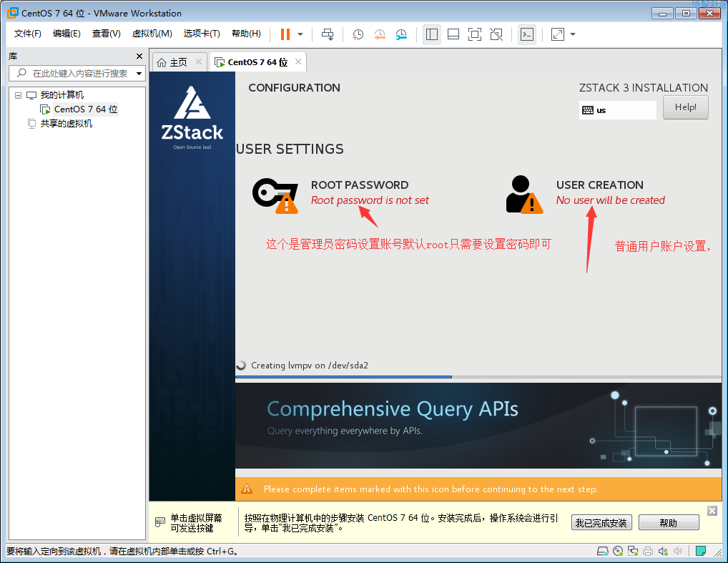This screenshot has height=563, width=728.
Task: Click the installation progress bar
Action: (478, 377)
